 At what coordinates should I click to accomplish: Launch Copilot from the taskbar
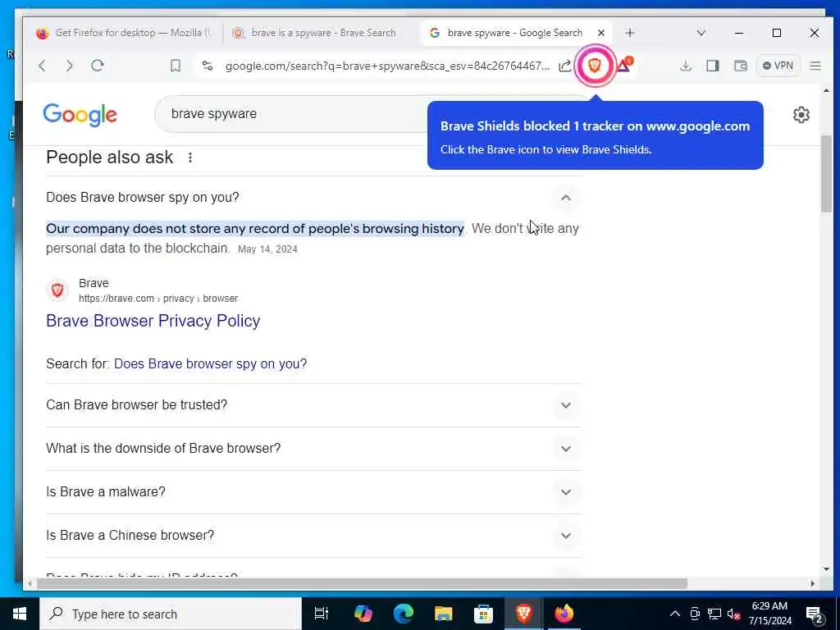[x=363, y=614]
